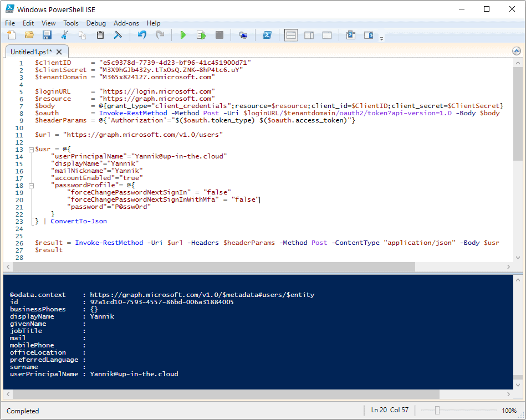
Task: Collapse the passwordProfile block at line 18
Action: (x=31, y=186)
